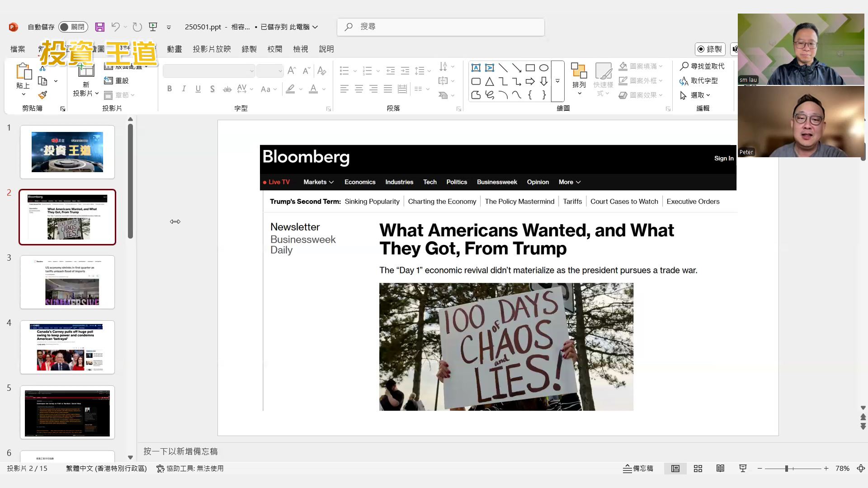Click the Undo arrow icon
Viewport: 868px width, 488px height.
pos(115,27)
